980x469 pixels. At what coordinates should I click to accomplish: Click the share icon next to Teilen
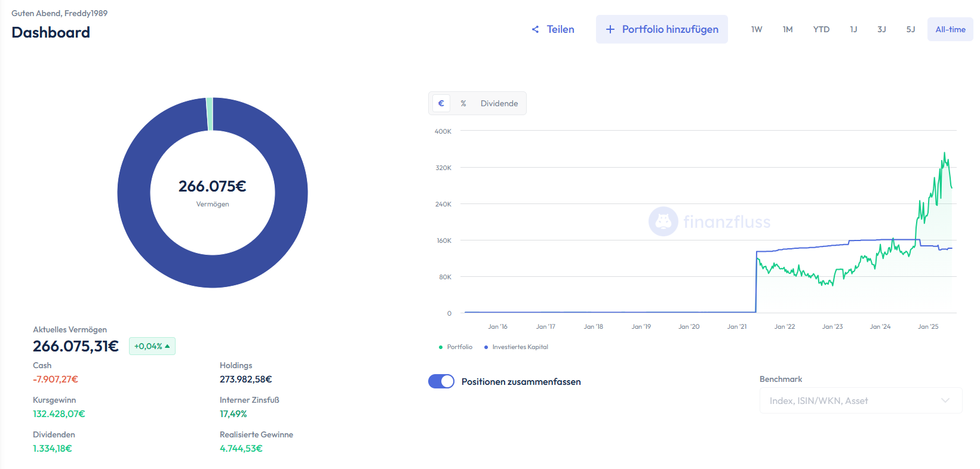tap(535, 29)
